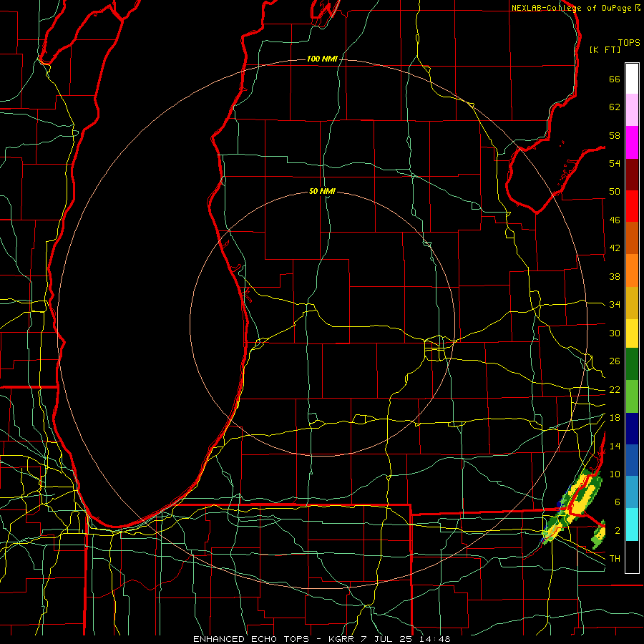Image resolution: width=644 pixels, height=644 pixels.
Task: Click the bright orange legend swatch
Action: (x=632, y=270)
